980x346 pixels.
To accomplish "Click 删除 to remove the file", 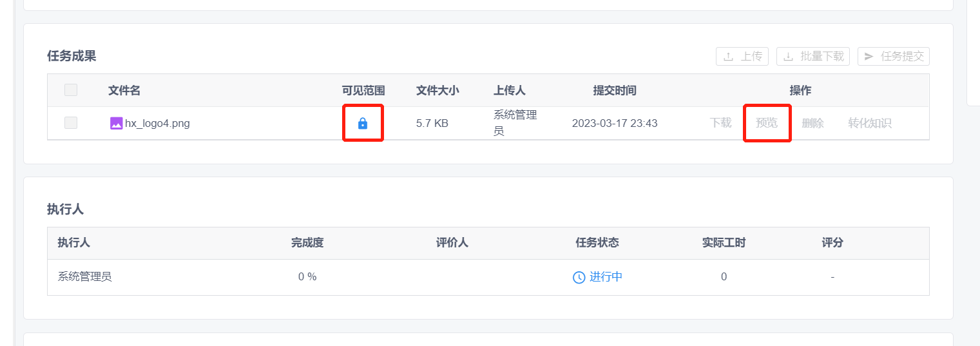I will click(813, 123).
